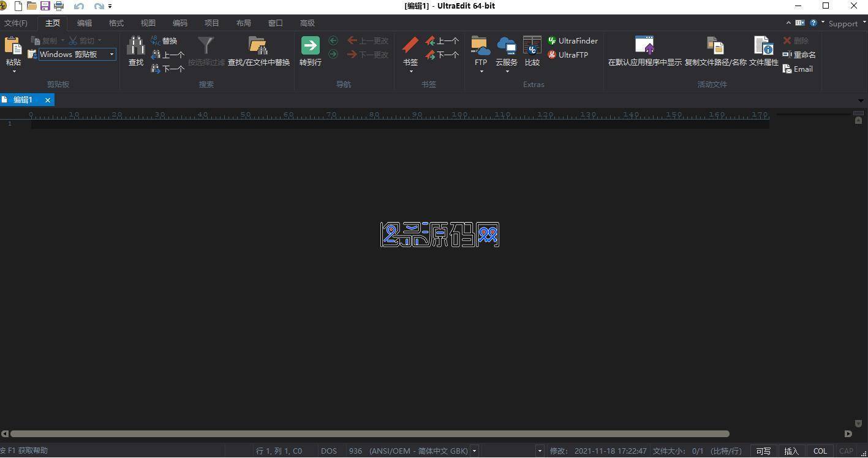
Task: Click 在默认应用程序中显示 icon
Action: pos(644,45)
